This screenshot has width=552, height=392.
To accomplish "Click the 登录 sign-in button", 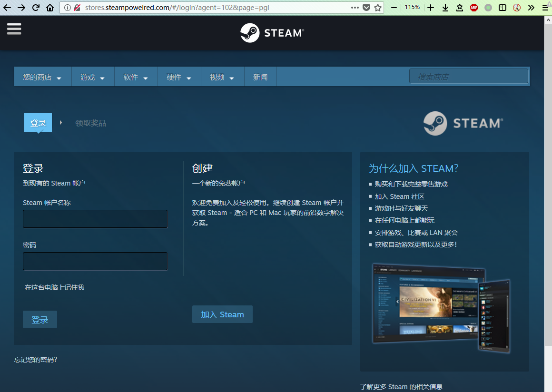I will [40, 320].
